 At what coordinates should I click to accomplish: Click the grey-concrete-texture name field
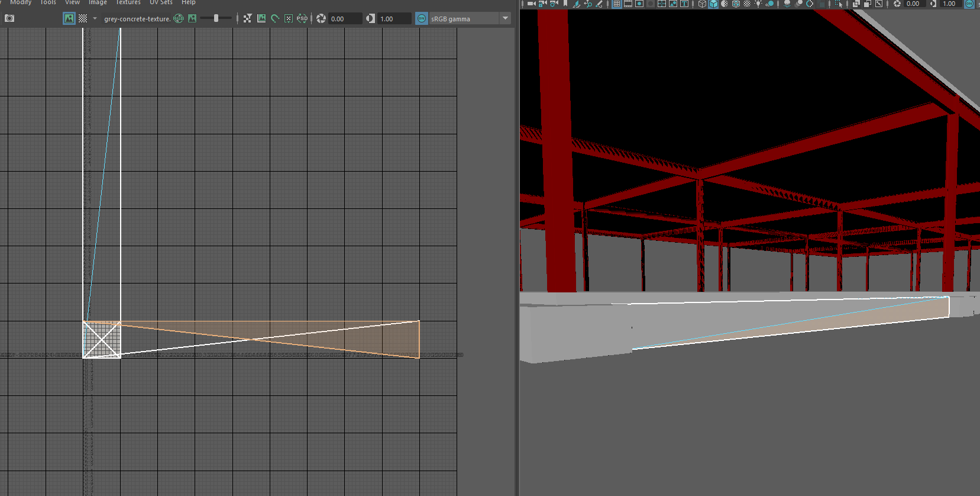point(137,19)
